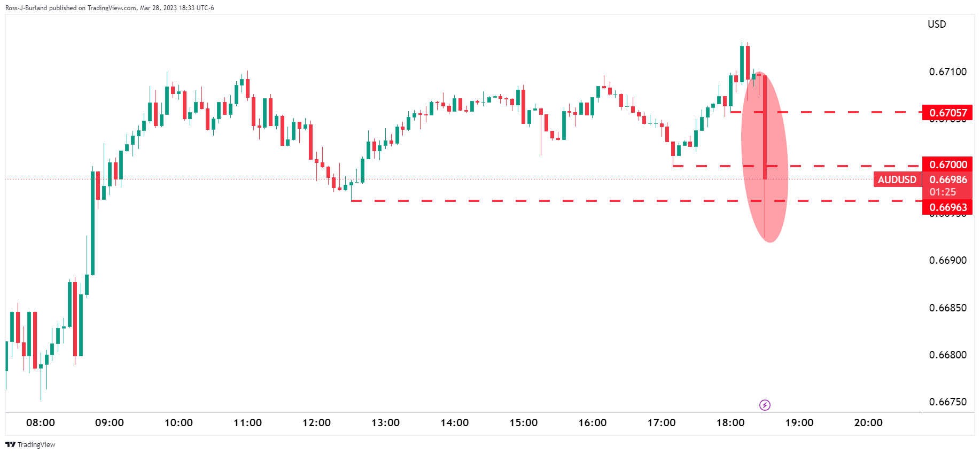
Task: Click the current price 0.66986 label
Action: tap(948, 179)
